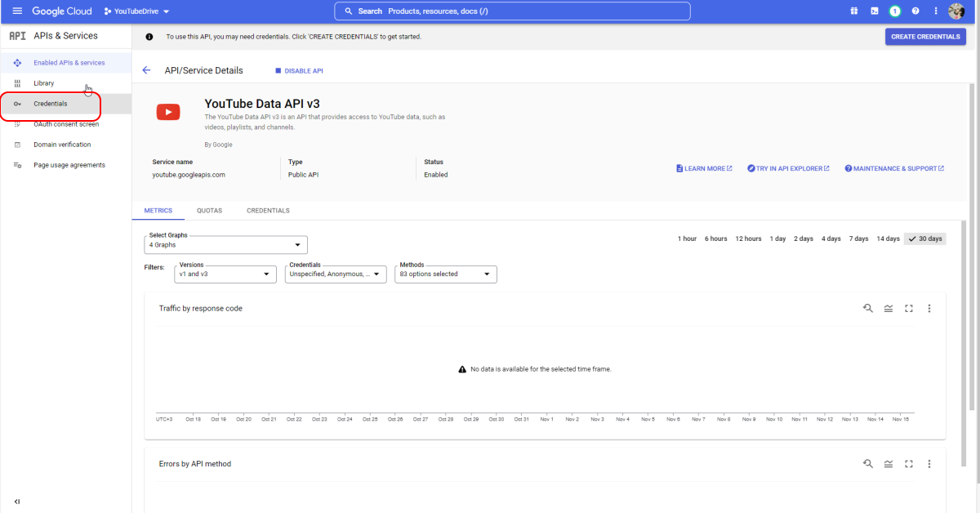Open OAuth consent screen in the sidebar

click(65, 124)
